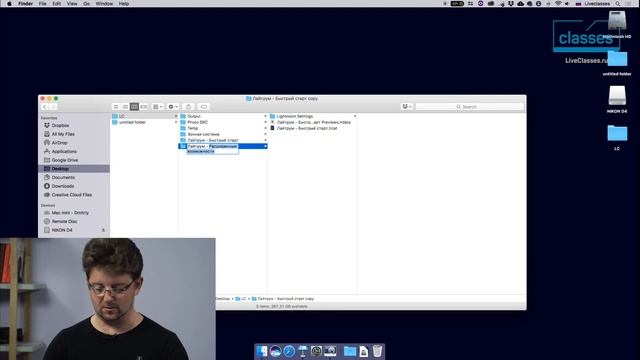Launch Siri from the Dock
640x360 pixels.
[x=276, y=351]
